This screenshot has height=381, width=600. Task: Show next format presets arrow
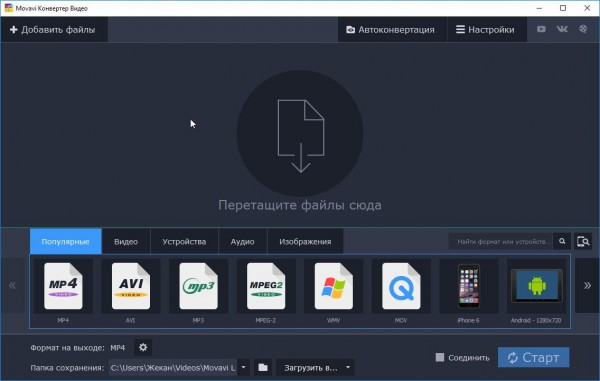tap(587, 285)
